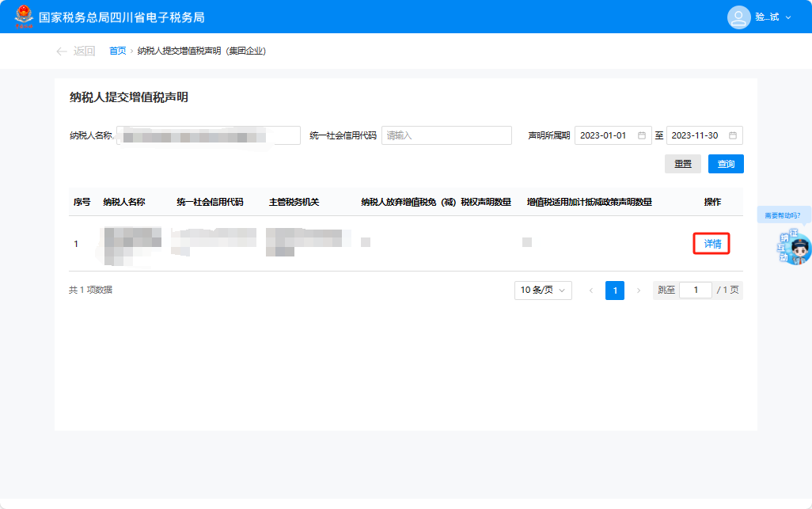Viewport: 812px width, 509px height.
Task: Click the 主管税务机关 column header
Action: tap(294, 202)
